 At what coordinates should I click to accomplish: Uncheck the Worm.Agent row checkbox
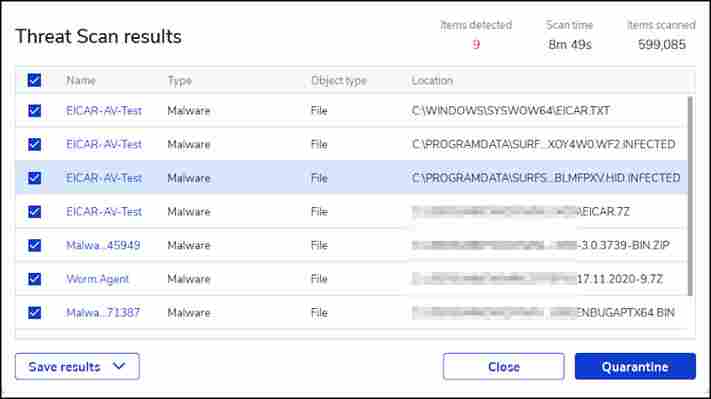(34, 279)
